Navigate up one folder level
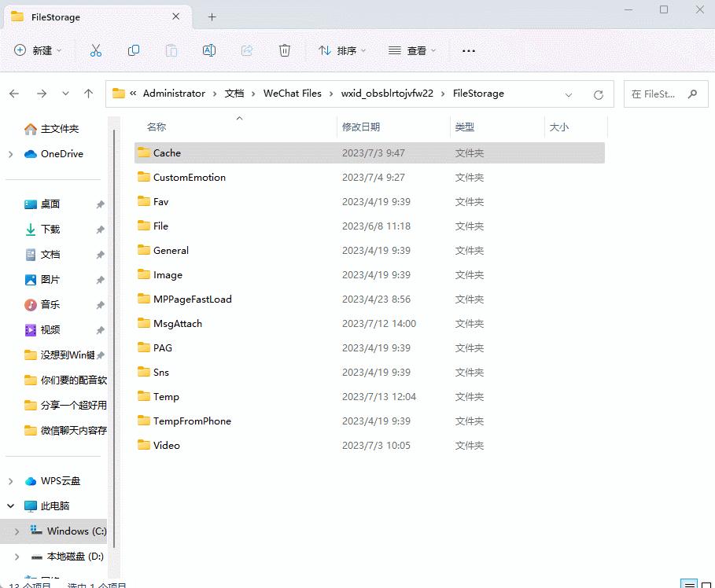 click(89, 94)
